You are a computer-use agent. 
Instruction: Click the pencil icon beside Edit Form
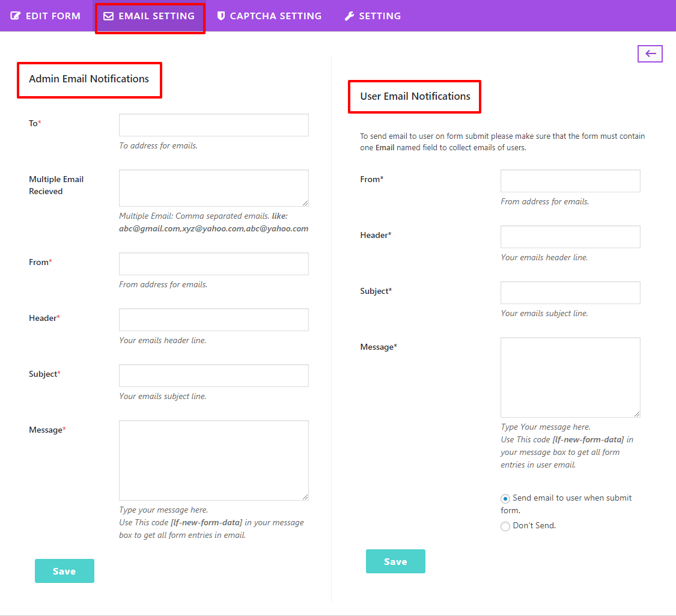(16, 16)
